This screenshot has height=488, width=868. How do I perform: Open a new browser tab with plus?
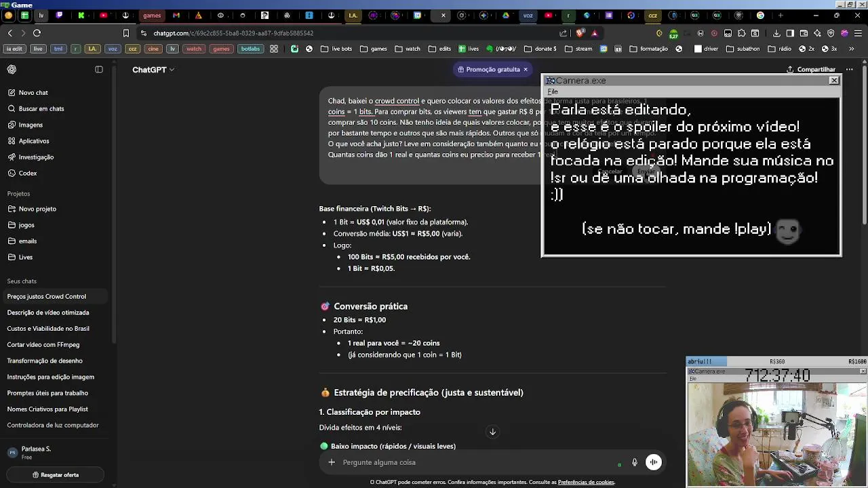(x=781, y=15)
